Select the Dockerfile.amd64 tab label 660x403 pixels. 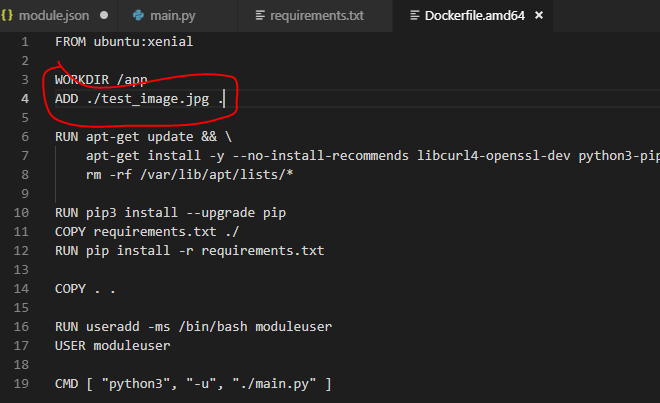click(x=478, y=15)
